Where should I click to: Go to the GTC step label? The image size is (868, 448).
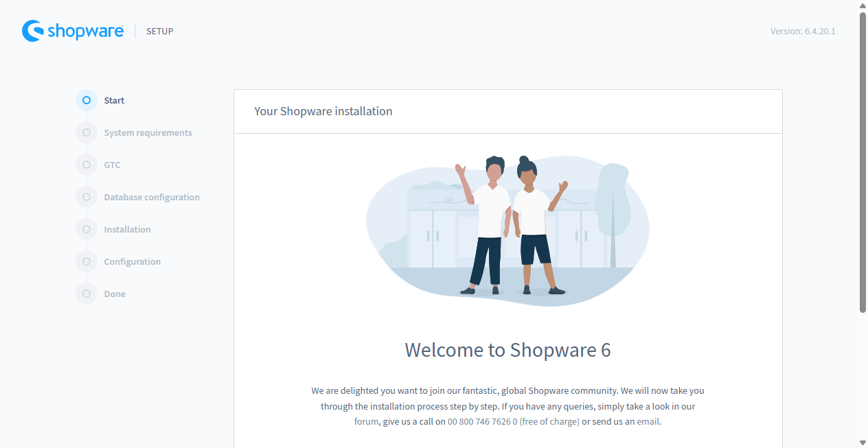(112, 165)
